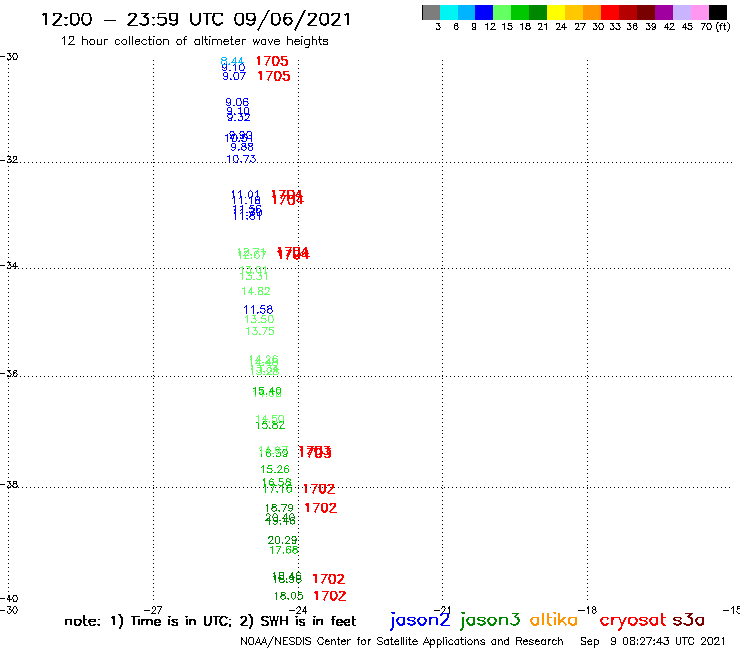
Task: Click latitude axis label -34
Action: point(9,265)
